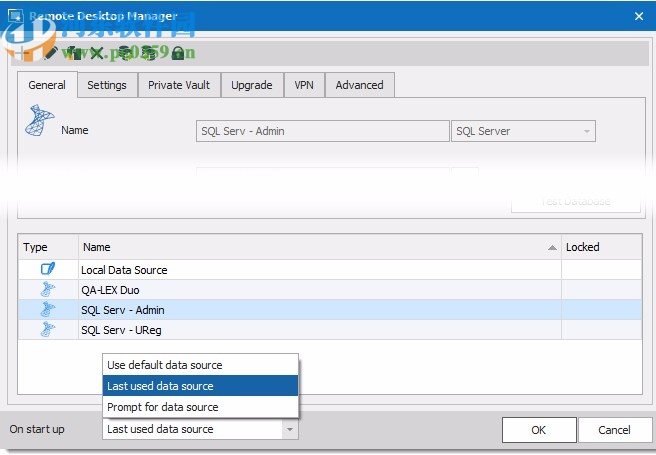
Task: Go to the Advanced tab
Action: 359,85
